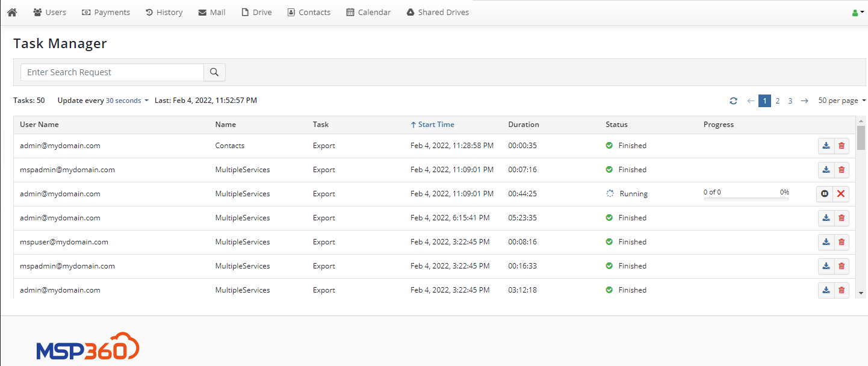Click the 'mspuser@mydomain.com' user cell
Image resolution: width=868 pixels, height=366 pixels.
64,242
